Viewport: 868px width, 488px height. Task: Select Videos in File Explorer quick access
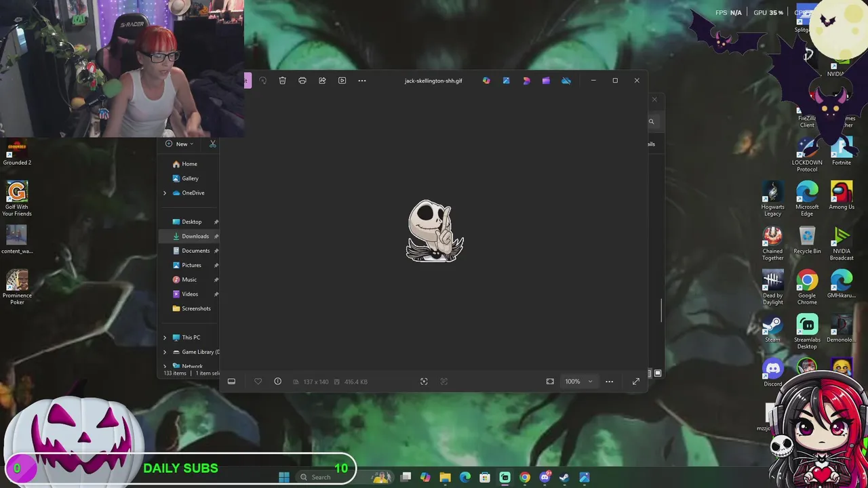click(190, 294)
